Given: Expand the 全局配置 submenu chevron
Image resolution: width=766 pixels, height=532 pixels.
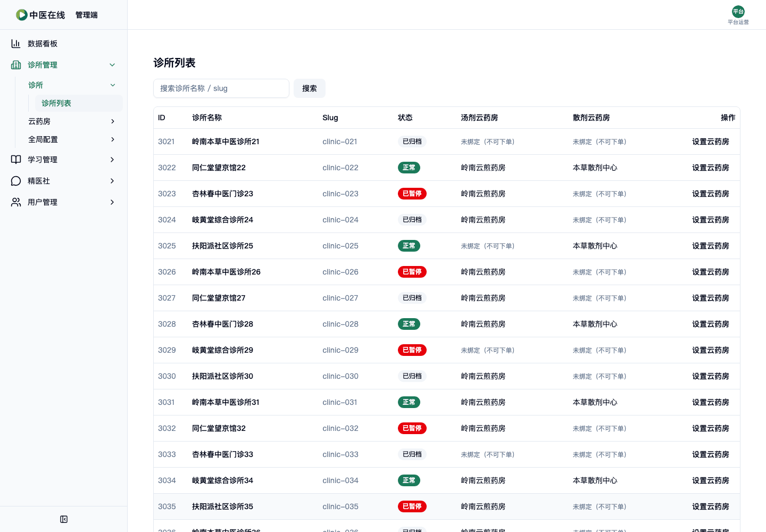Looking at the screenshot, I should (x=113, y=139).
